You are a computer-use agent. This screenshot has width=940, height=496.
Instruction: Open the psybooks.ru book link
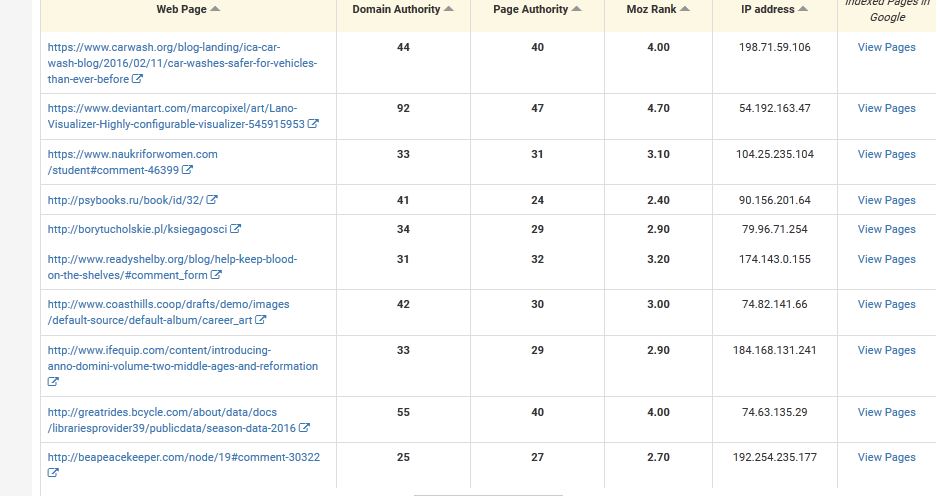(125, 201)
